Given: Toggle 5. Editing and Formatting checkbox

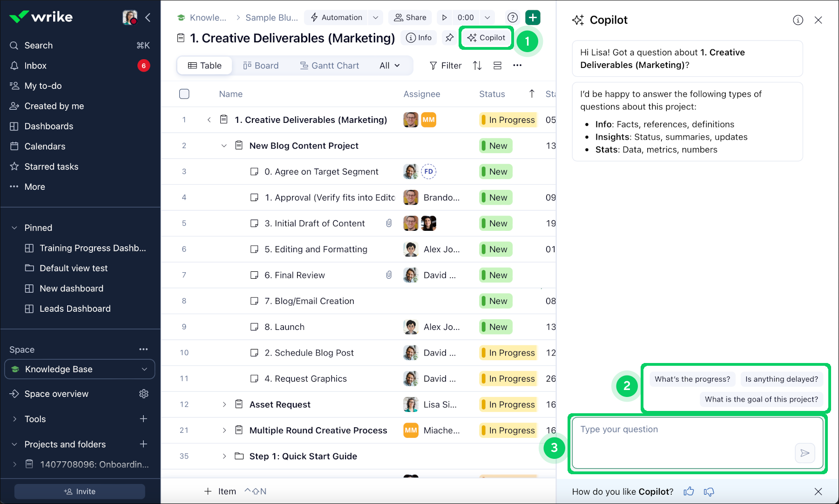Looking at the screenshot, I should [254, 249].
